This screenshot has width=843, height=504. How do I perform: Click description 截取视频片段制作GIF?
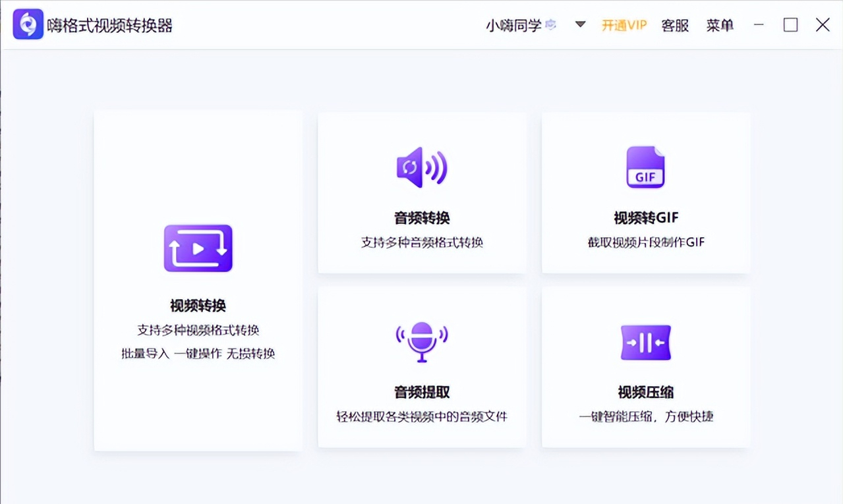(x=646, y=242)
